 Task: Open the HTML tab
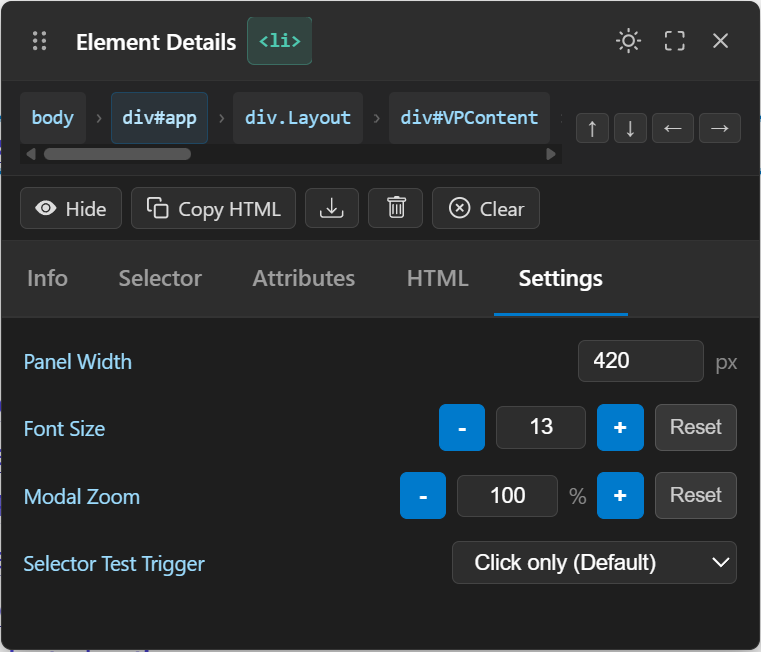point(437,279)
